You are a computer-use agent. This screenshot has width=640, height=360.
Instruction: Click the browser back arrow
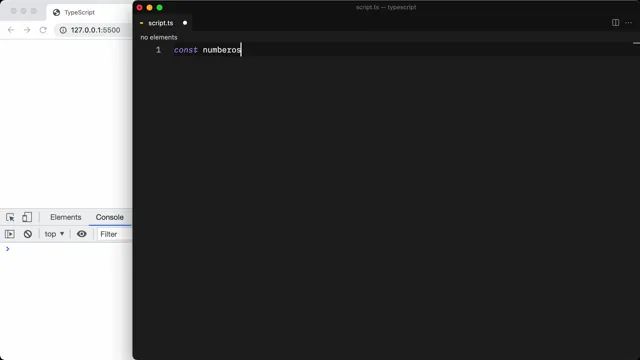point(11,30)
